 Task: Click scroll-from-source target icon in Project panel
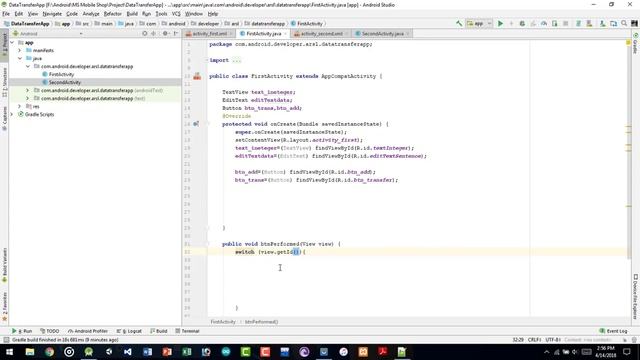coord(144,33)
